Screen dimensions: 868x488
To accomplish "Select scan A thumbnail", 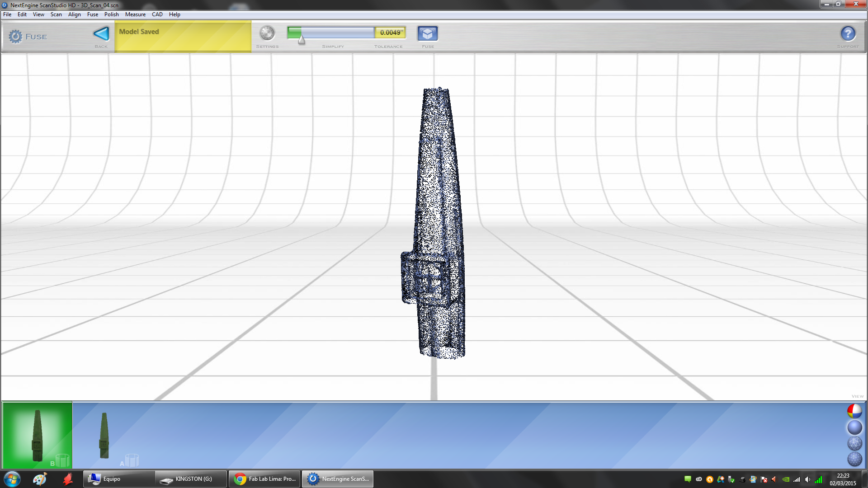I will point(104,435).
